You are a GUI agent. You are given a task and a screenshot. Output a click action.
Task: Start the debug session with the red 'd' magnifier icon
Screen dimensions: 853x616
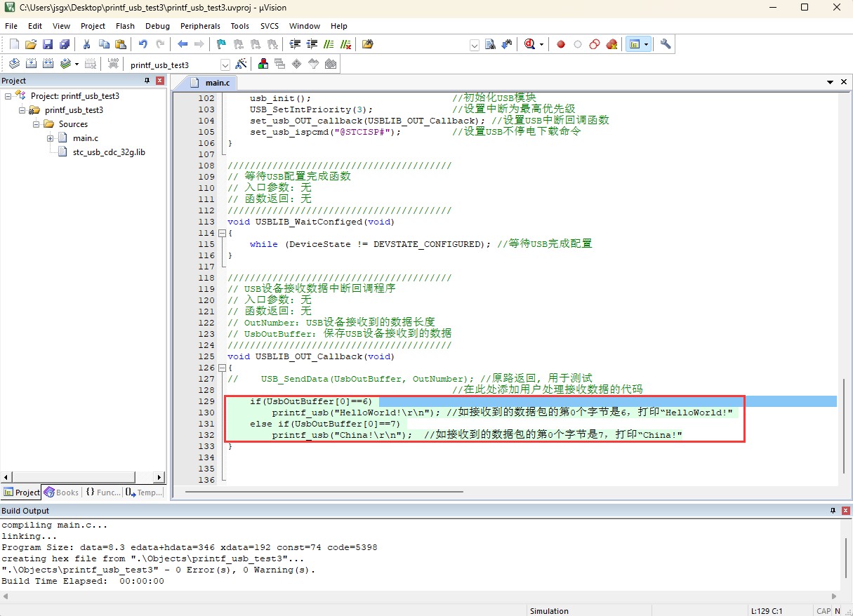(x=530, y=44)
